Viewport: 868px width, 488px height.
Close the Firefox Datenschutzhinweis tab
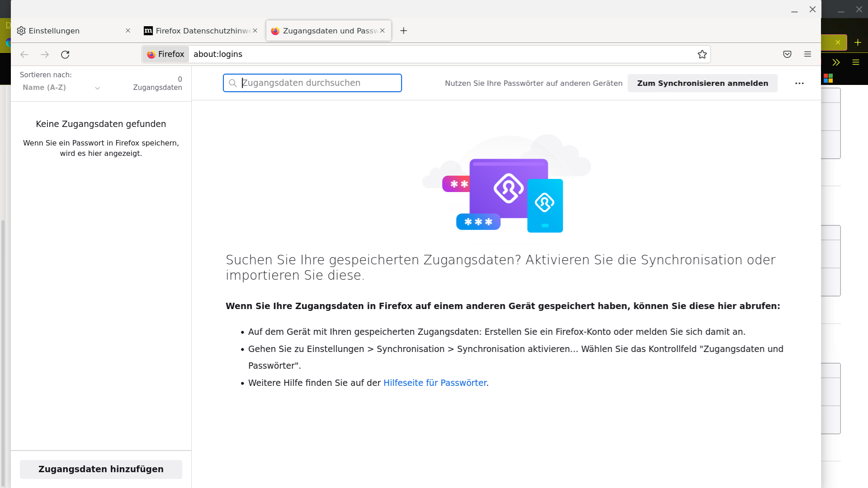point(255,31)
